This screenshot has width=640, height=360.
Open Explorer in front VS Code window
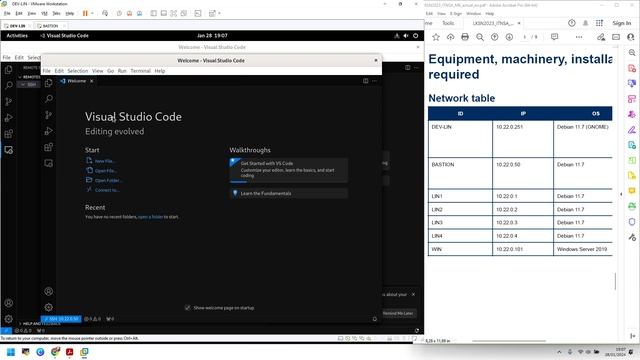49,83
